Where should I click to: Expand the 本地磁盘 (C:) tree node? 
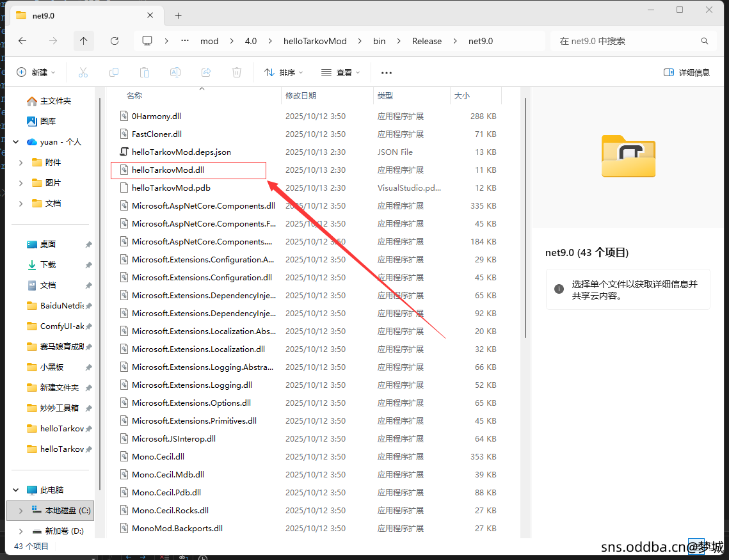pos(20,511)
